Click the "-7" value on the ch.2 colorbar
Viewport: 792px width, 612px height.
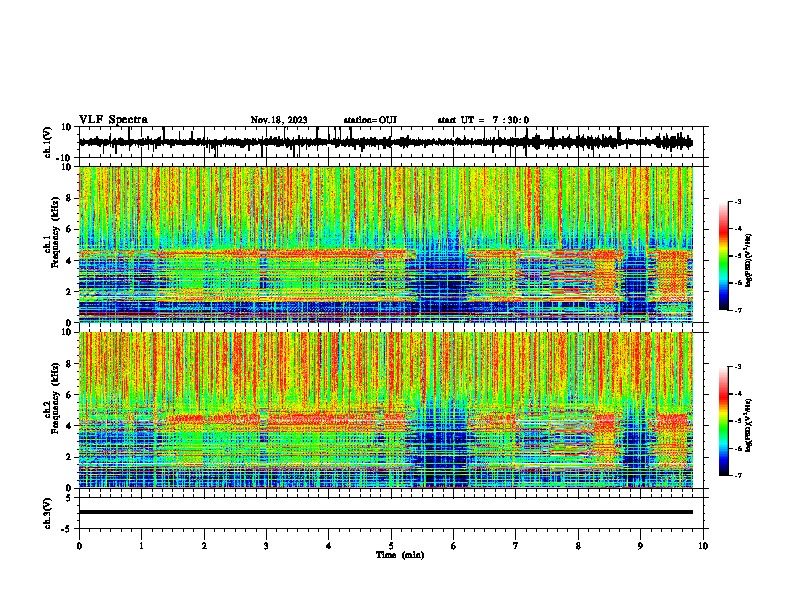738,476
